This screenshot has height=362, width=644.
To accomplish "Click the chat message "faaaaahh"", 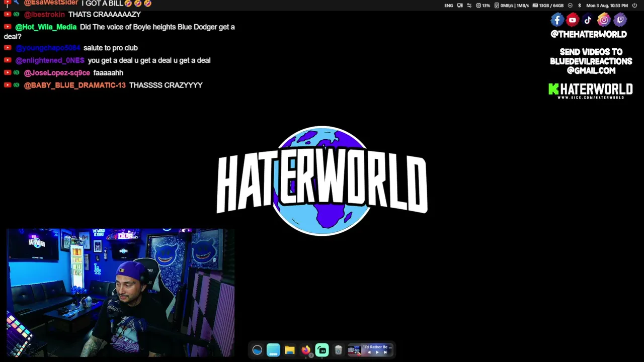I will point(108,73).
